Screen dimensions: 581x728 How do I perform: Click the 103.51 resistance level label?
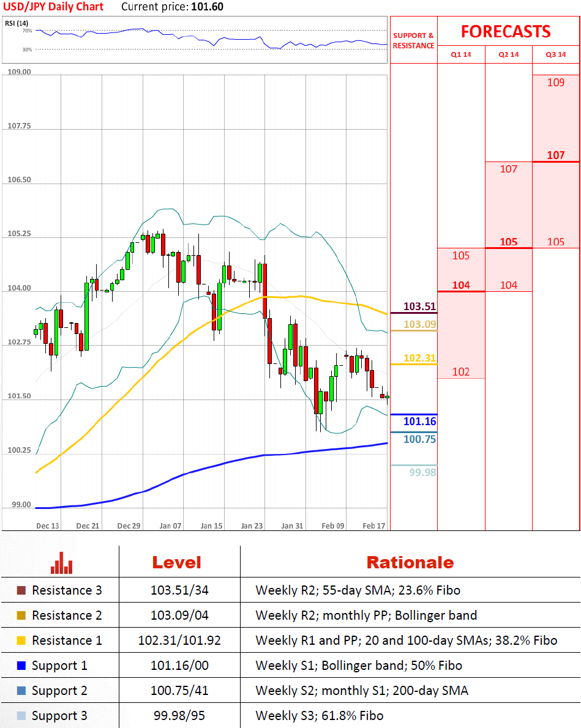pyautogui.click(x=419, y=307)
